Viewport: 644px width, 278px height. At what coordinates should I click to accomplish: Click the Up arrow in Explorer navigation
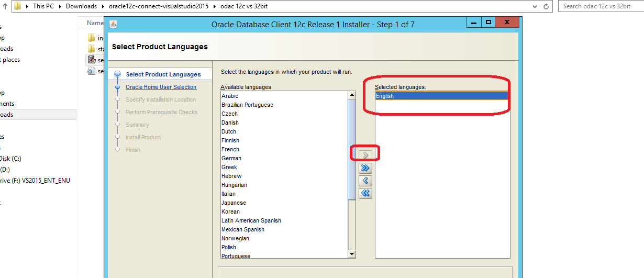pyautogui.click(x=5, y=6)
